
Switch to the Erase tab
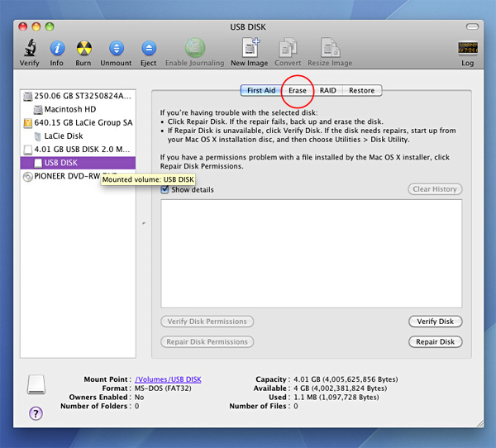pyautogui.click(x=298, y=90)
